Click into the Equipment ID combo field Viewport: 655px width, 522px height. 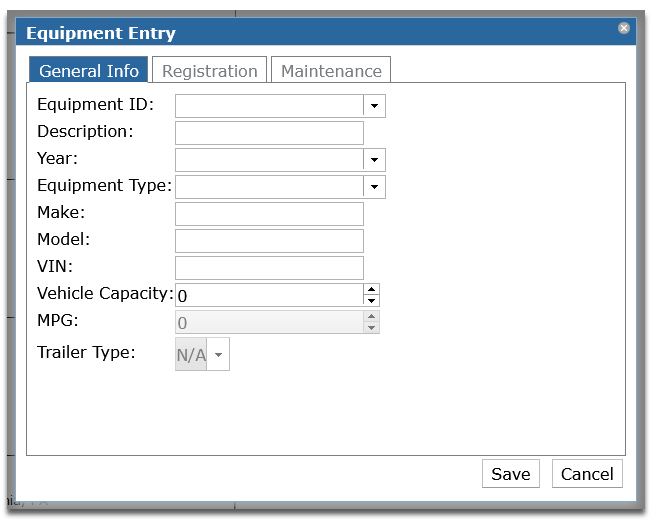point(269,106)
